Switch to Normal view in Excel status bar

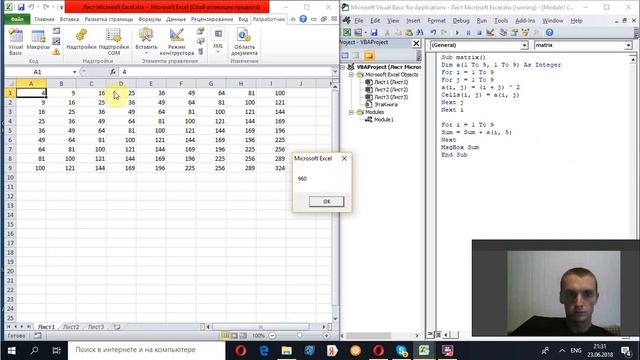click(x=225, y=336)
